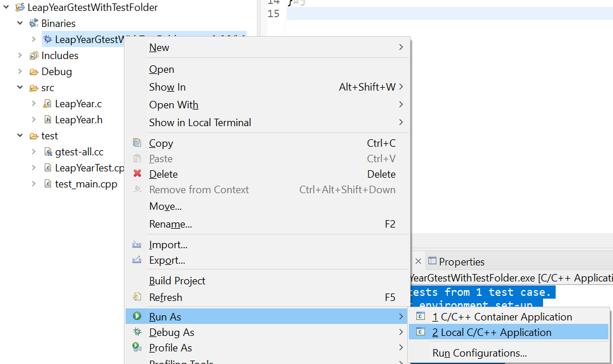Click the LeapYearGtestWithTestFolder project icon
Image resolution: width=613 pixels, height=364 pixels.
(x=20, y=7)
